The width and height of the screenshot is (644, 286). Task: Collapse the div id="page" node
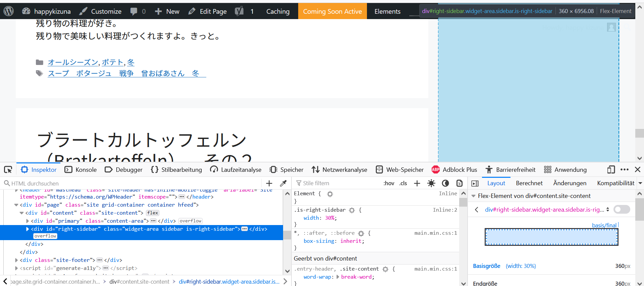coord(16,205)
